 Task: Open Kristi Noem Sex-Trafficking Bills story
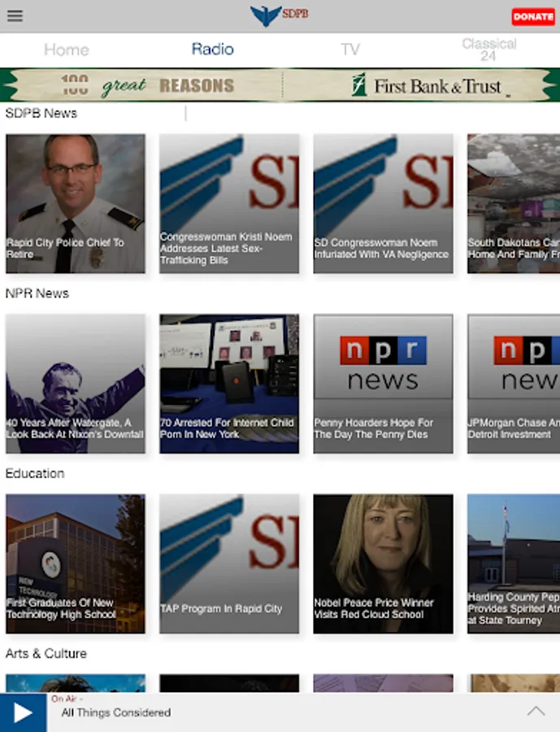click(x=229, y=203)
